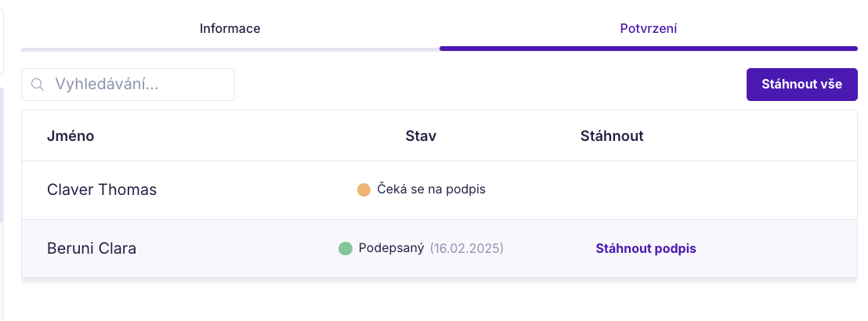Click the left-edge vertical scrollbar strip

pyautogui.click(x=2, y=155)
